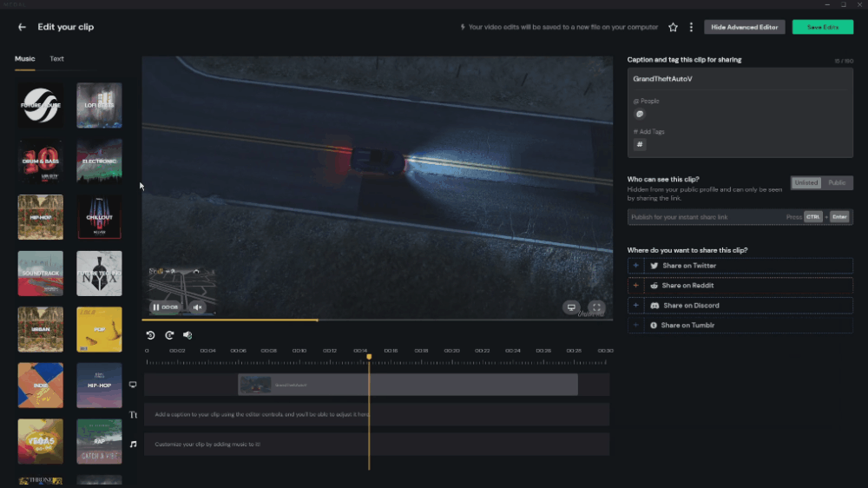Click the yellow playhead marker on timeline
Screen dimensions: 868x488
point(369,357)
